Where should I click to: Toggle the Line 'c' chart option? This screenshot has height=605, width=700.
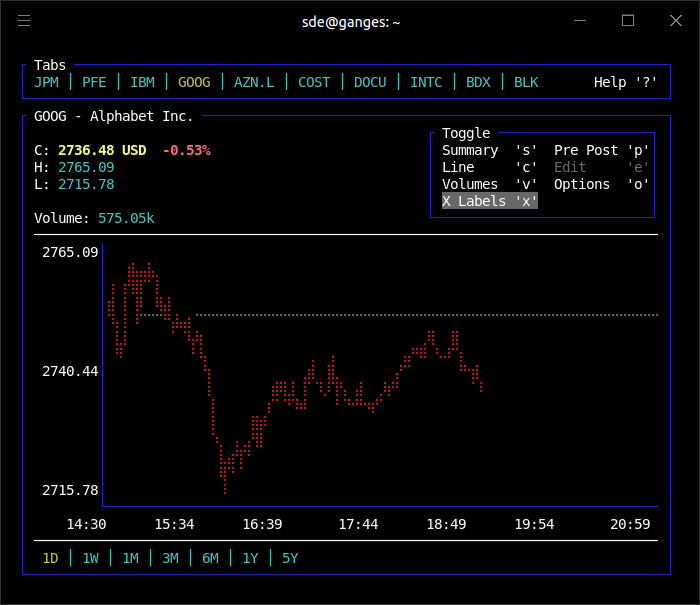point(489,167)
